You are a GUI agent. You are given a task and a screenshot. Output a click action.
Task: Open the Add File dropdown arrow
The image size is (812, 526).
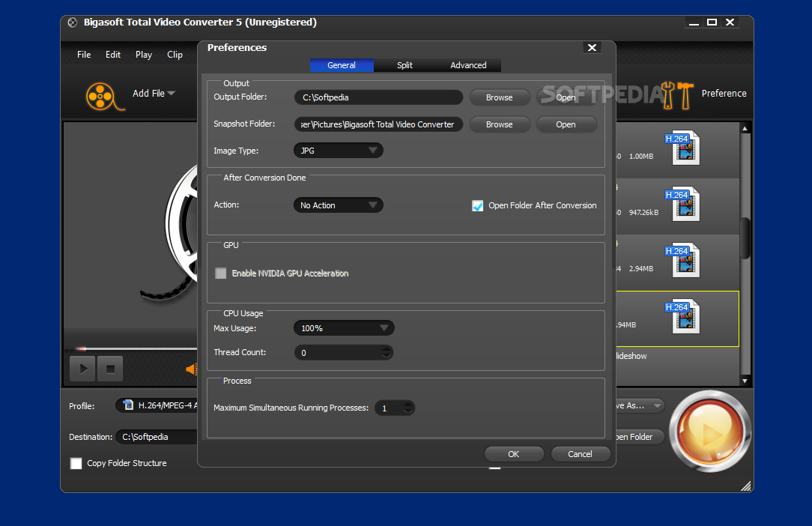(x=172, y=93)
